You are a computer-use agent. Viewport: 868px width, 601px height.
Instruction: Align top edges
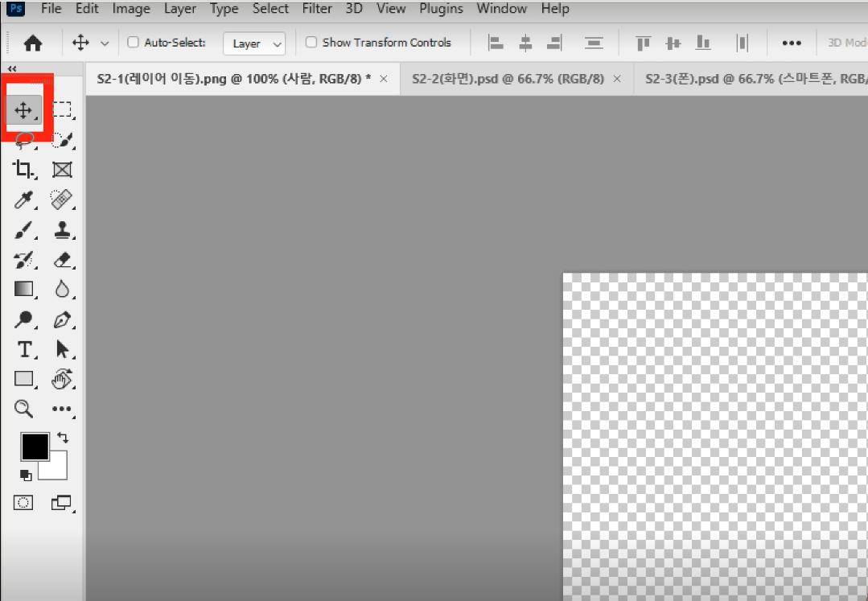tap(643, 43)
